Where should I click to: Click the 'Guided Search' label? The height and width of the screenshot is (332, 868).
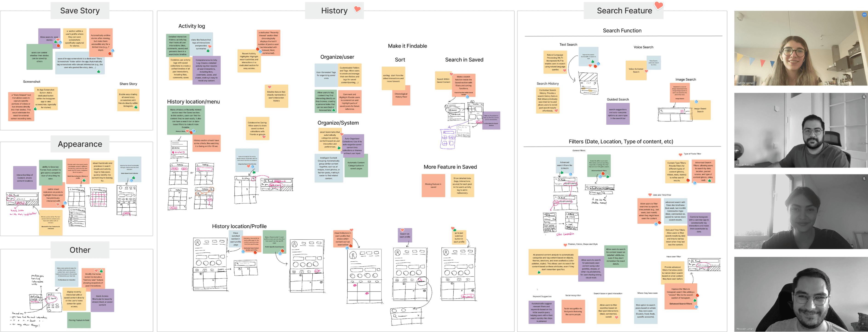pos(618,99)
